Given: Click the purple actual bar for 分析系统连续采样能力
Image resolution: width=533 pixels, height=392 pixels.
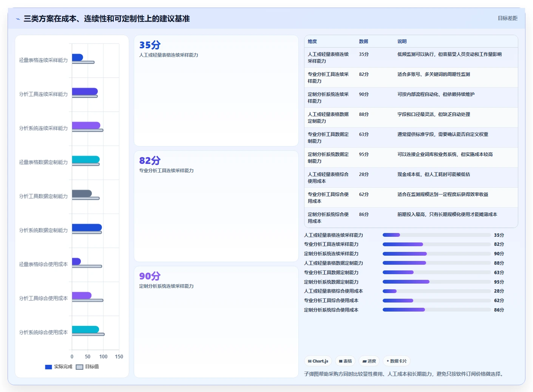Looking at the screenshot, I should (86, 125).
